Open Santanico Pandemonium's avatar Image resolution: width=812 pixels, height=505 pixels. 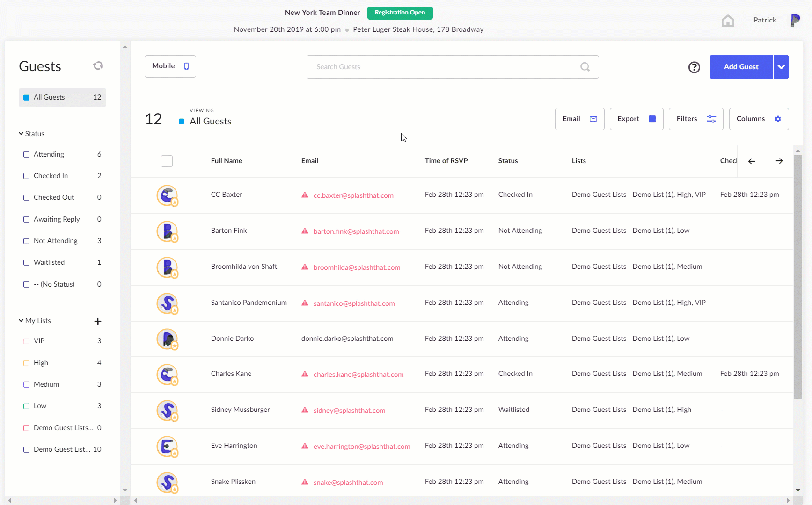tap(167, 303)
